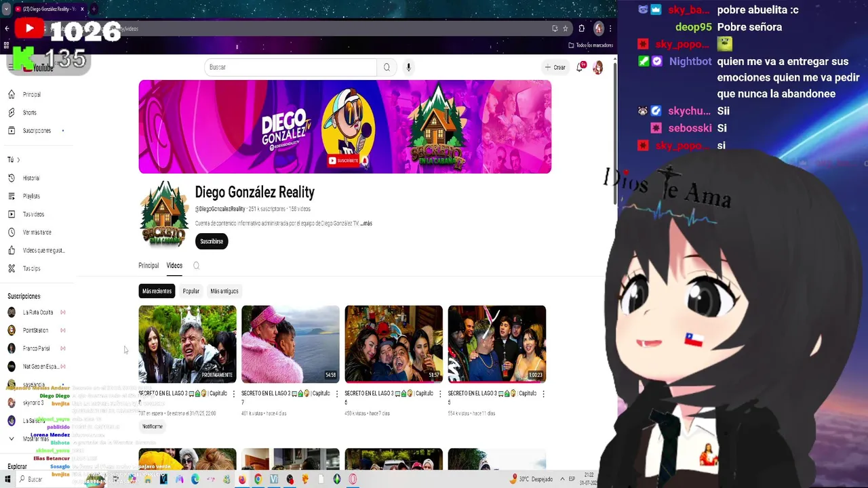The height and width of the screenshot is (488, 868).
Task: Open the 51:57 video thumbnail
Action: (x=394, y=344)
